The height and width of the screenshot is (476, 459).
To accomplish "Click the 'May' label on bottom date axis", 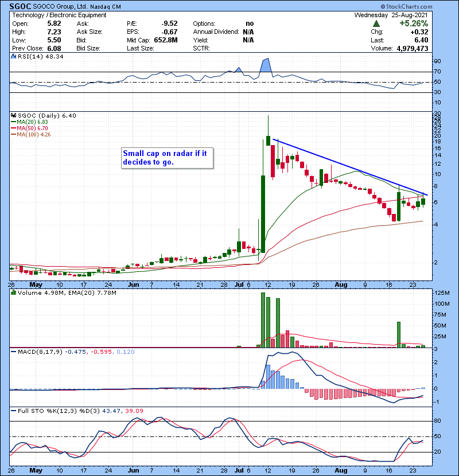I will (36, 470).
